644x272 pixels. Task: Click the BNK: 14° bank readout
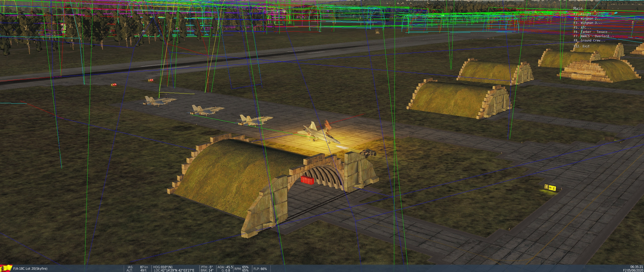tap(207, 270)
